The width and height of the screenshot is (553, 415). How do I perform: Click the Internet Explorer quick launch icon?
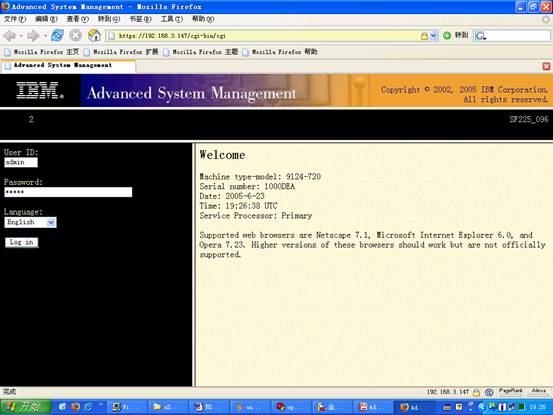tap(88, 407)
